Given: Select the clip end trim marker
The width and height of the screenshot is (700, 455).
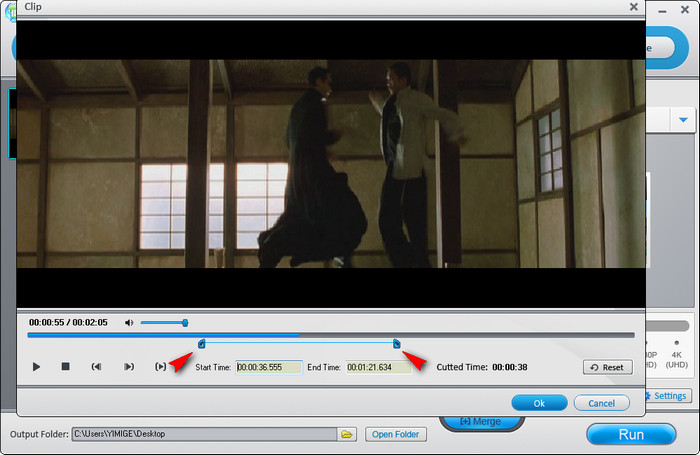Looking at the screenshot, I should coord(396,344).
